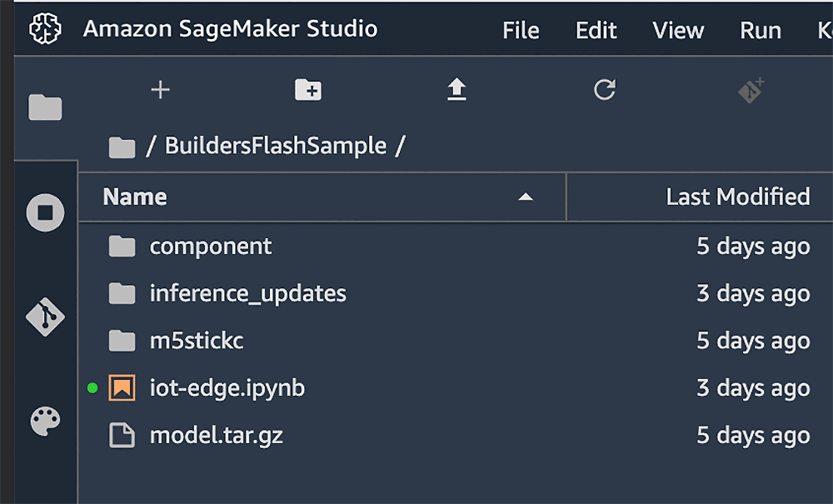Open the Run menu
Viewport: 833px width, 504px height.
coord(760,31)
